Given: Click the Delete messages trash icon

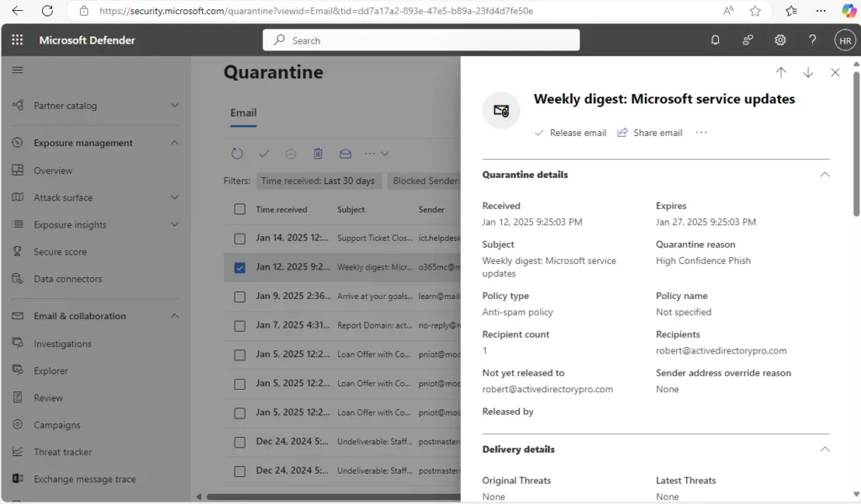Looking at the screenshot, I should pyautogui.click(x=318, y=154).
